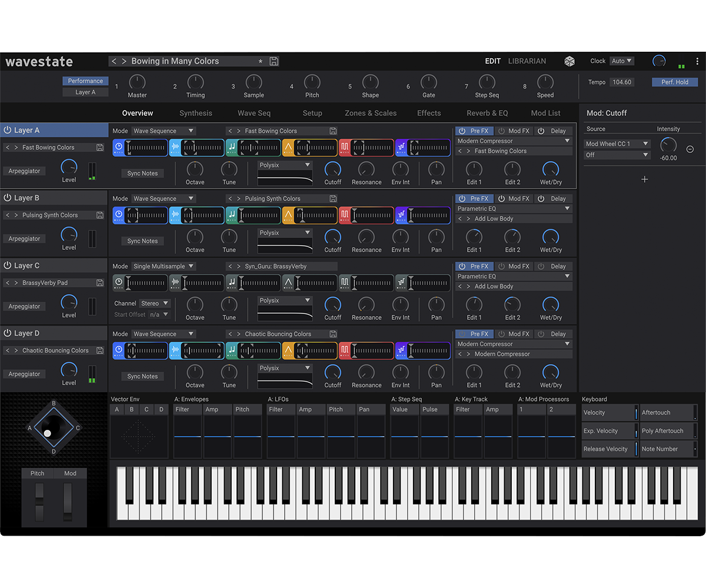The image size is (706, 588).
Task: Toggle Layer B power button
Action: (x=8, y=198)
